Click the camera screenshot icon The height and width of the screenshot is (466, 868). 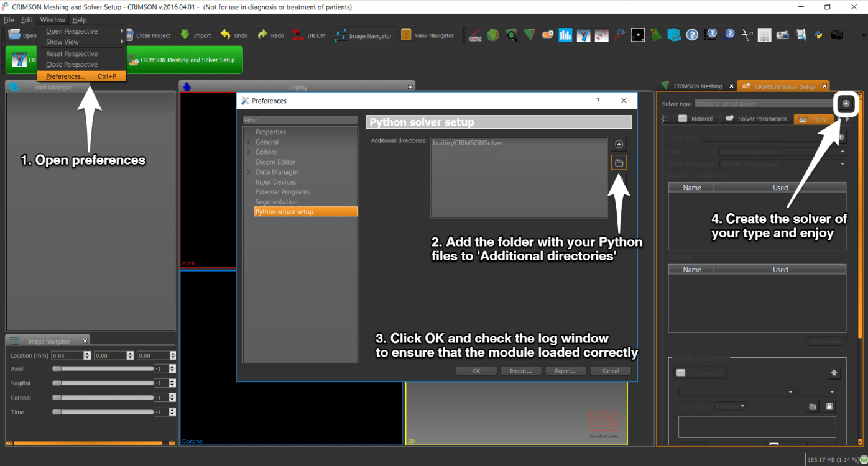click(x=837, y=35)
